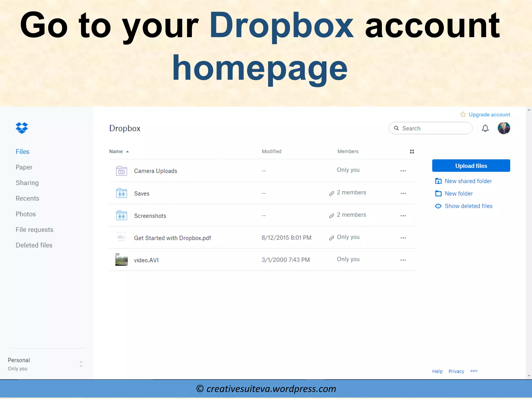Screen dimensions: 532x399
Task: Click the Upgrade account star icon
Action: tap(463, 114)
